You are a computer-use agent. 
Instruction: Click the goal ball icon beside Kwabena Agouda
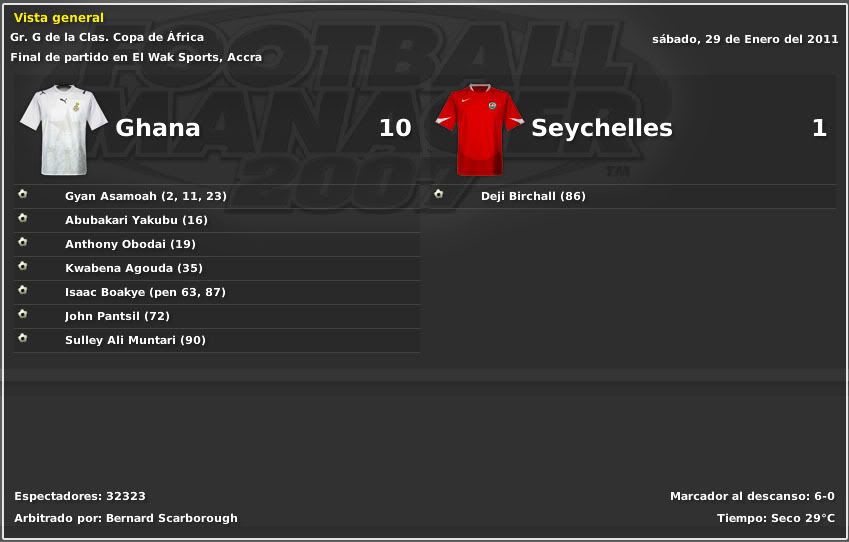click(x=22, y=267)
